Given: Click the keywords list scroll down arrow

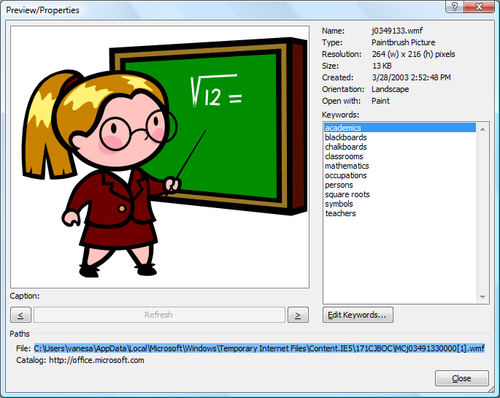Looking at the screenshot, I should [482, 297].
